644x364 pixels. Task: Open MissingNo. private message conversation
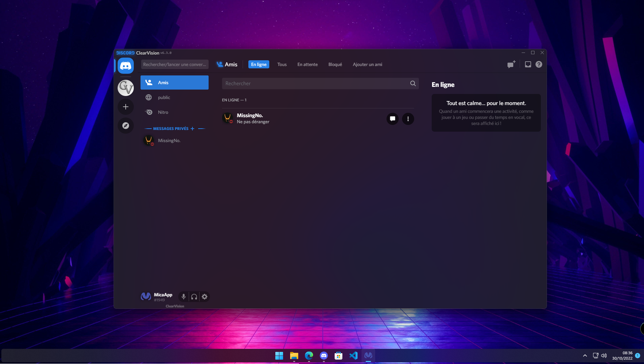tap(175, 140)
